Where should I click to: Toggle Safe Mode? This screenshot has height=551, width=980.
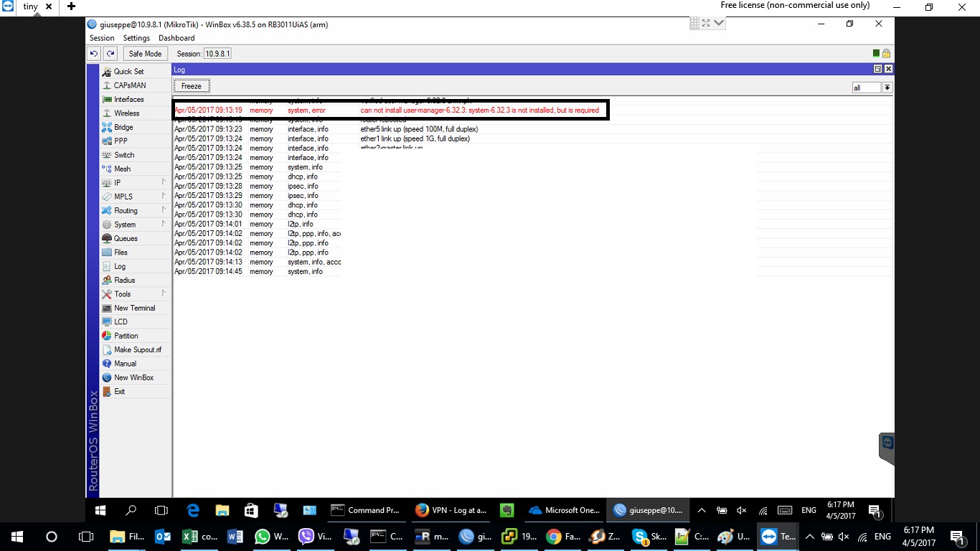tap(145, 54)
